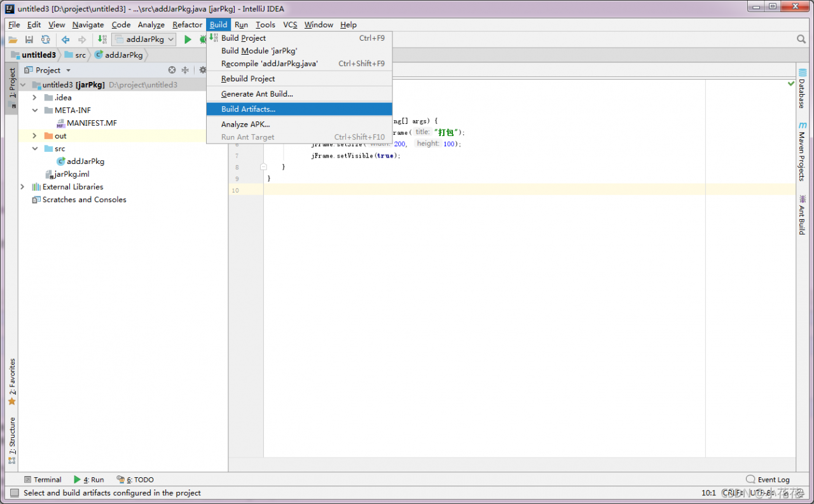Click the Open folder toolbar icon
This screenshot has width=814, height=504.
pyautogui.click(x=13, y=39)
